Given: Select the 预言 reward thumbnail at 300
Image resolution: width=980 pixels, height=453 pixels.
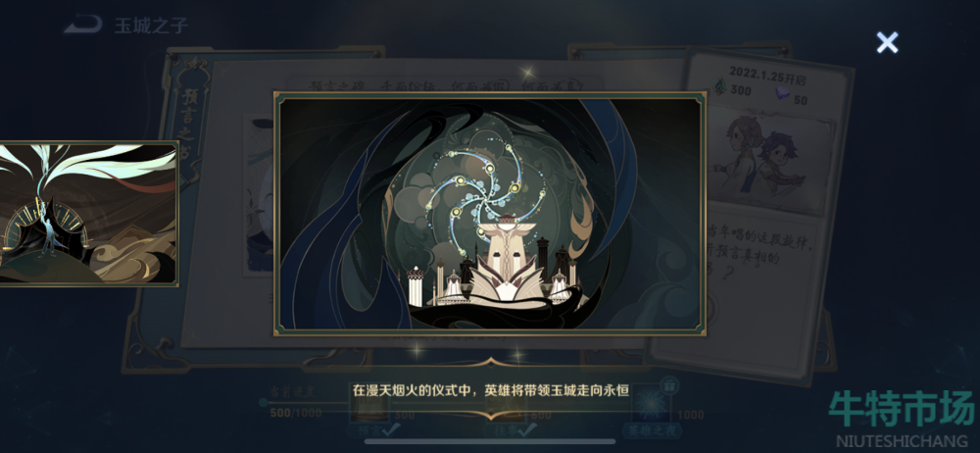Looking at the screenshot, I should click(368, 408).
